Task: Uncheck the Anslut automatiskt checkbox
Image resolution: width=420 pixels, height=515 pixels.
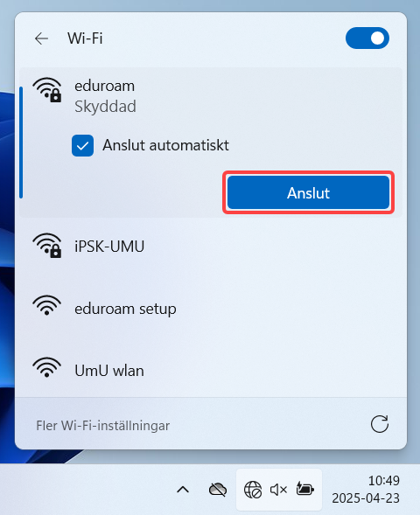Action: tap(82, 145)
